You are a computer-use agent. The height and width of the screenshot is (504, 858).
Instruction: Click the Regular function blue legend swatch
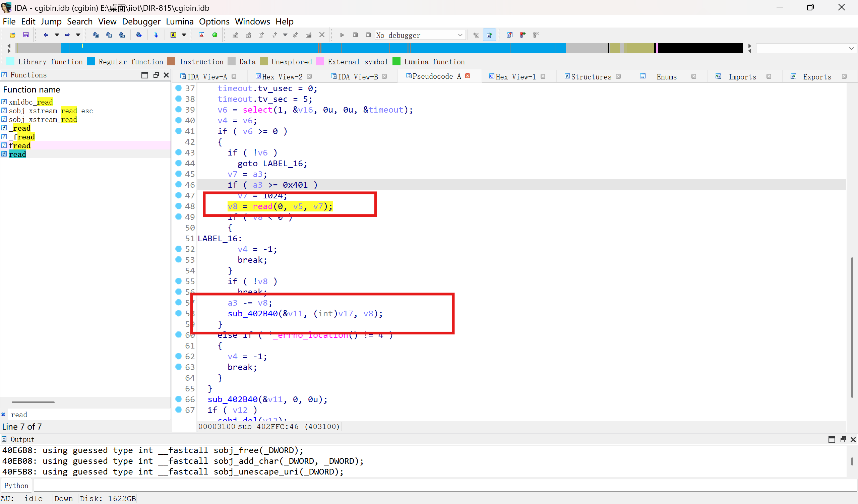pos(91,62)
